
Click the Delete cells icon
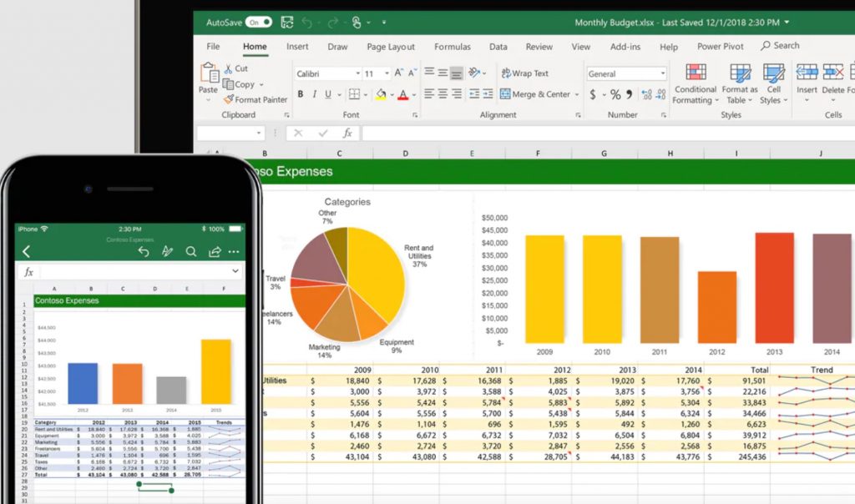tap(832, 72)
